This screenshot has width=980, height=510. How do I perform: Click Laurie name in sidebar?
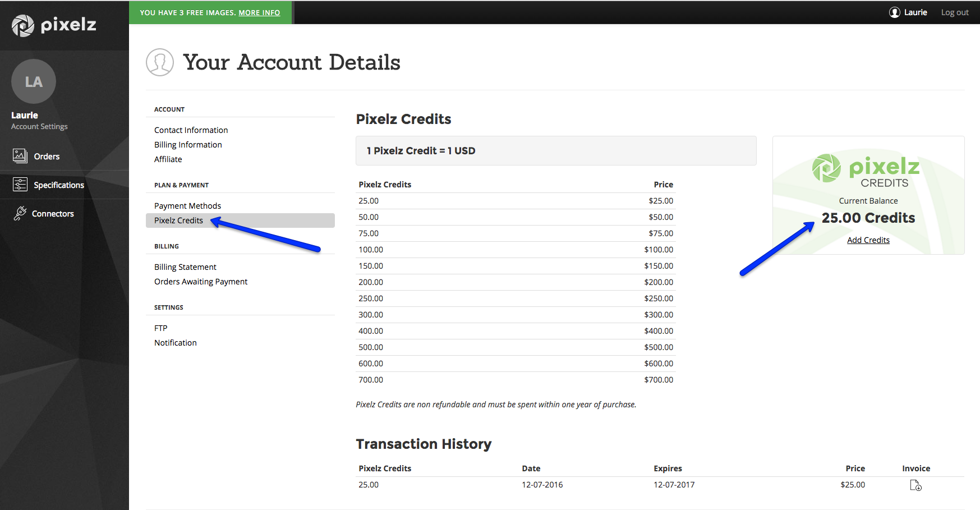tap(25, 115)
